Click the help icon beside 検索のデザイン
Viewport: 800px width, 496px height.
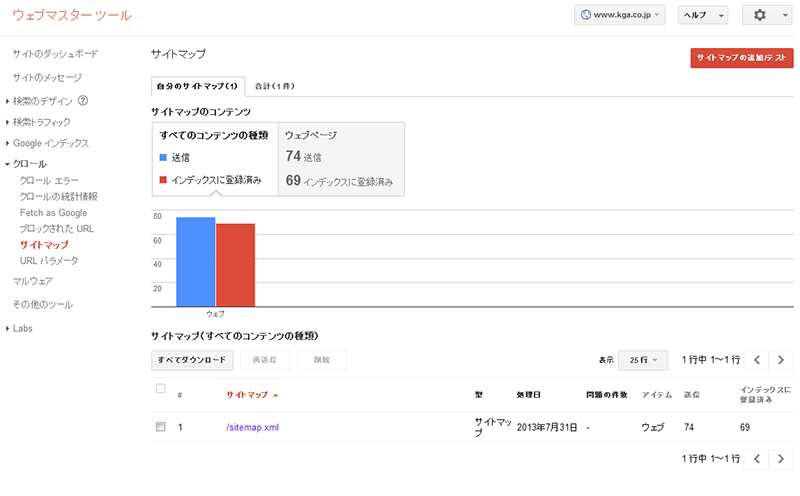coord(83,100)
